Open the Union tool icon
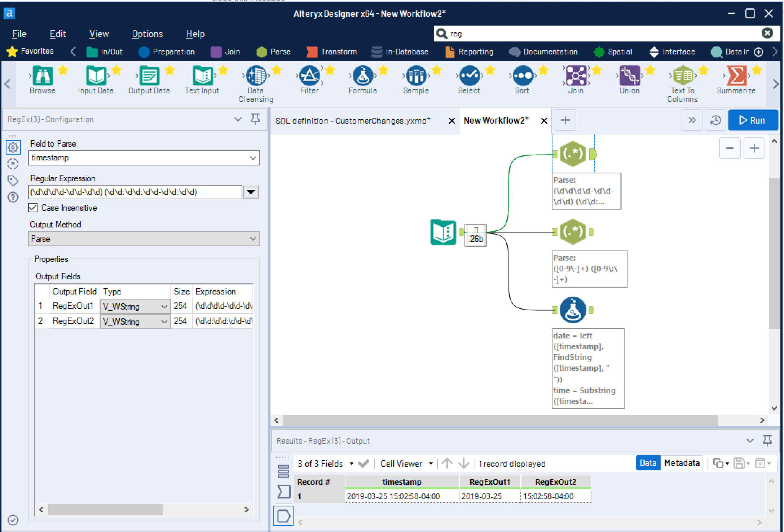The height and width of the screenshot is (532, 784). 629,76
